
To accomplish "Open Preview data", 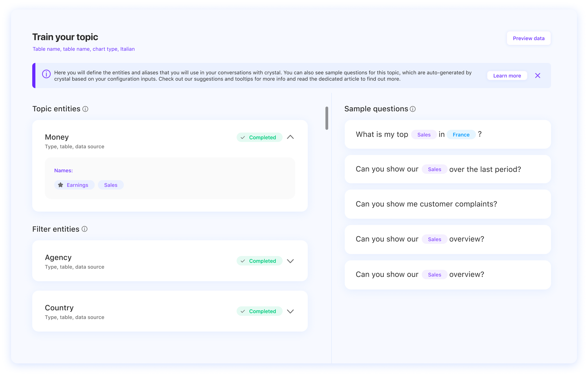I will (528, 38).
